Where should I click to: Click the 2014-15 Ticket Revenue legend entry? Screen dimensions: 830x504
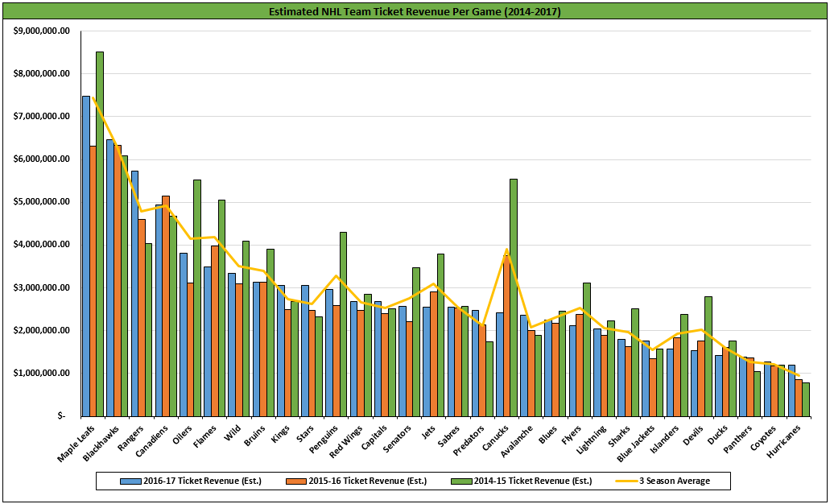tap(521, 481)
